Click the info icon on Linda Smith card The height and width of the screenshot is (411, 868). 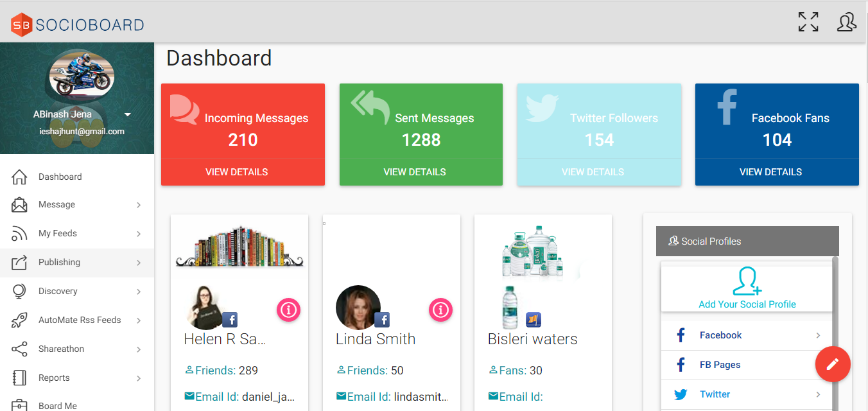pos(440,310)
